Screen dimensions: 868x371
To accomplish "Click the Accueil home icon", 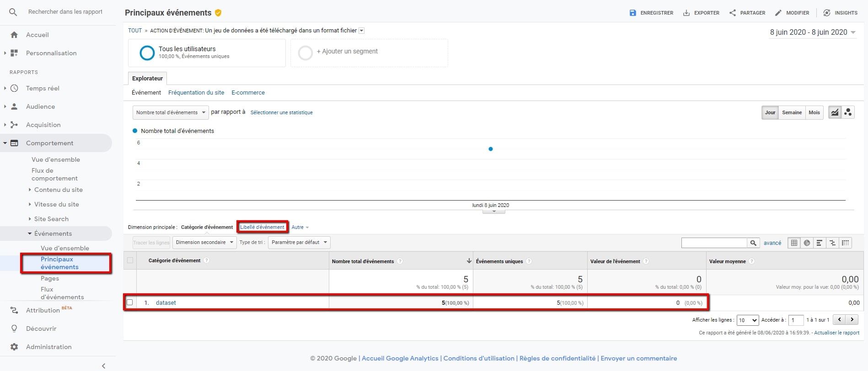I will pos(14,35).
